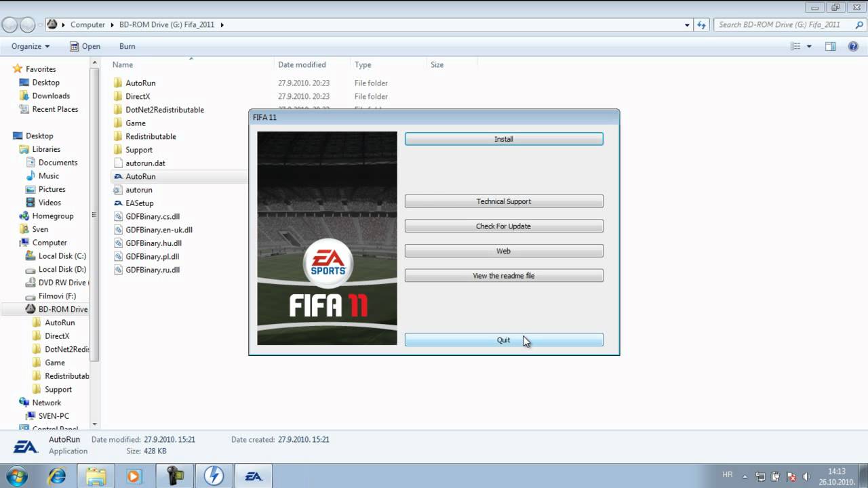The height and width of the screenshot is (488, 868).
Task: Click the Open toolbar command
Action: point(85,46)
